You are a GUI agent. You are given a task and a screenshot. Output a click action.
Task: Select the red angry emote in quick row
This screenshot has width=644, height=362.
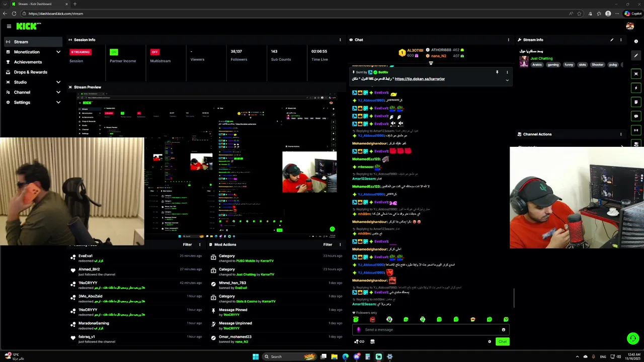coord(372,319)
